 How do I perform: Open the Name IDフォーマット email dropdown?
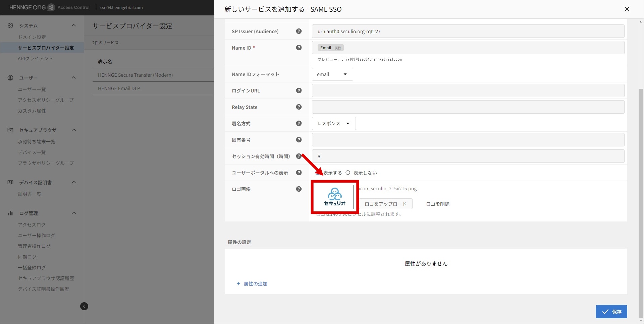point(332,74)
